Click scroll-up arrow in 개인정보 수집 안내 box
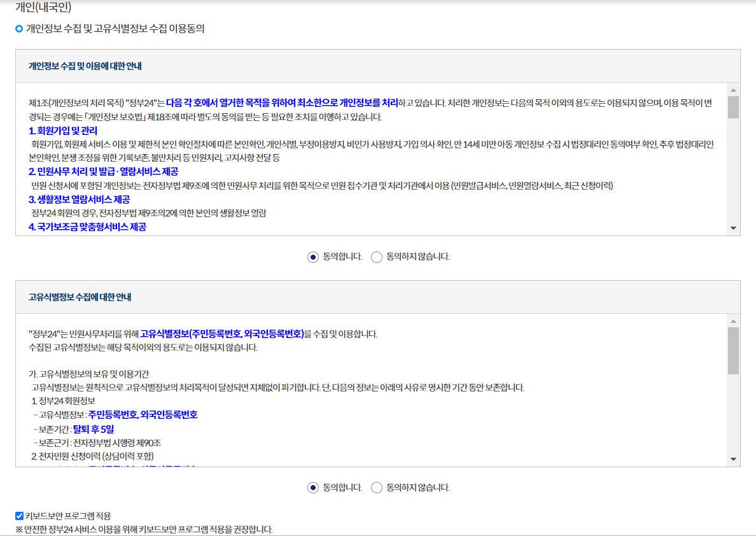 [x=733, y=90]
